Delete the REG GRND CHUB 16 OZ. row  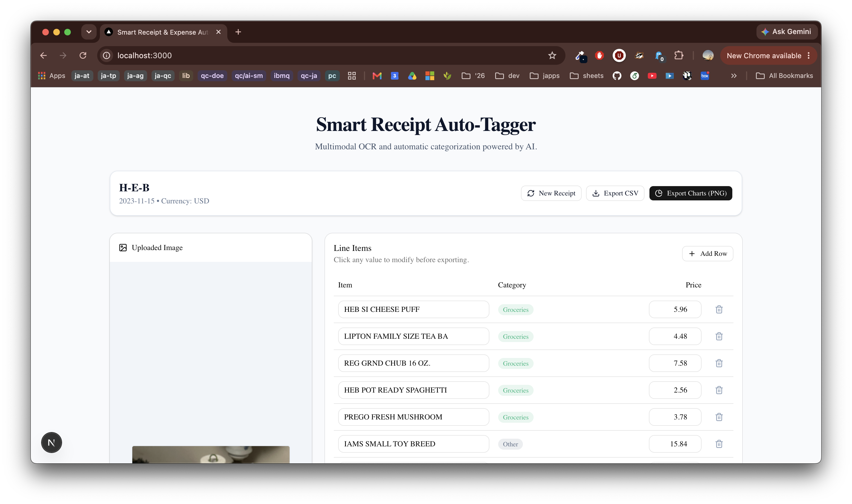pos(719,363)
